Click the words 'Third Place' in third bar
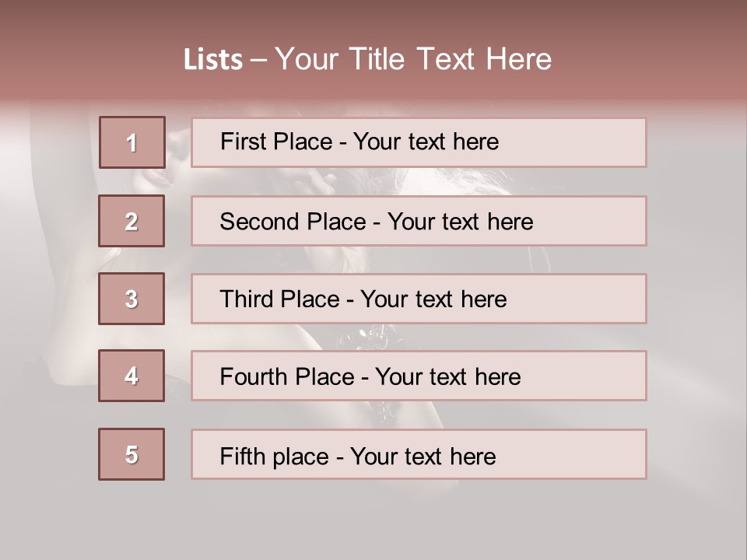This screenshot has height=560, width=747. [279, 299]
